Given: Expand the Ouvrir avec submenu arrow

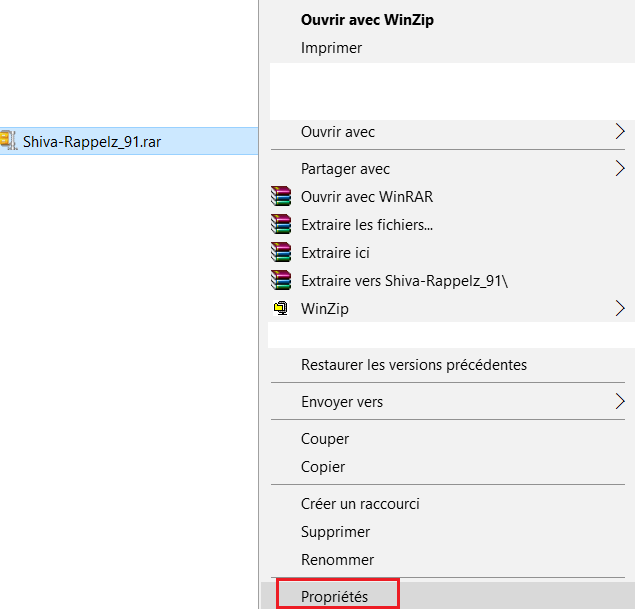Looking at the screenshot, I should (x=620, y=132).
